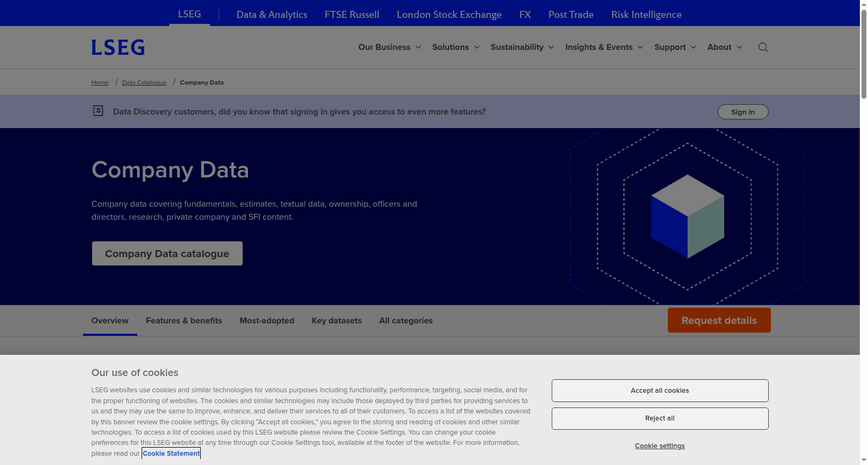Click the 'Our use of cookies' heading
This screenshot has width=868, height=465.
tap(135, 373)
